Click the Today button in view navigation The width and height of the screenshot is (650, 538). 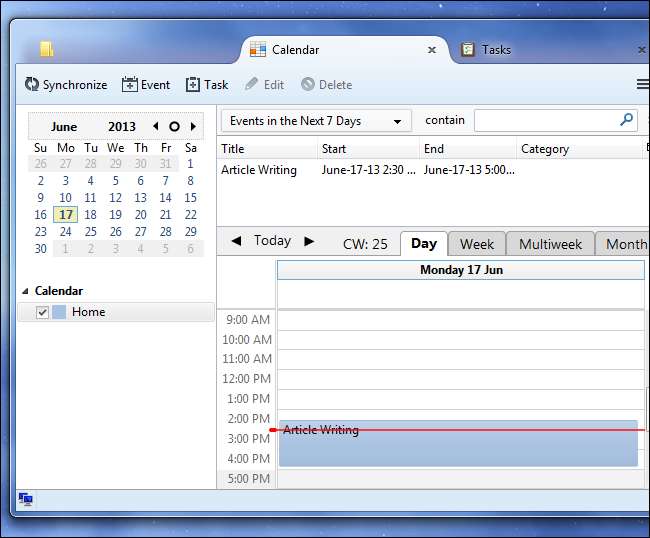click(x=272, y=241)
